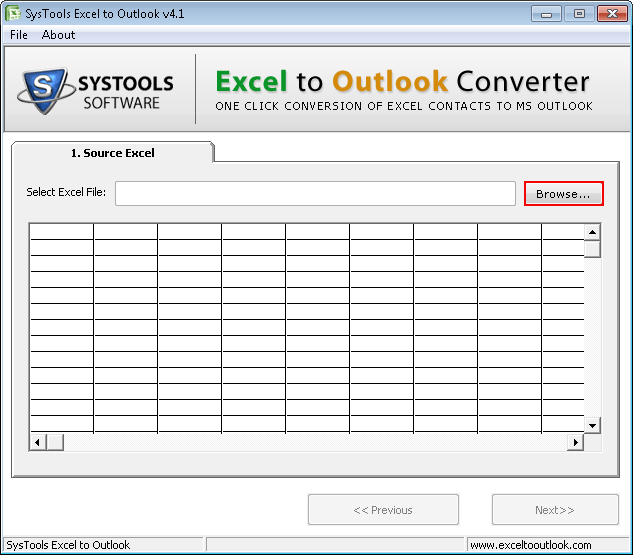Click the grid's scroll left arrow
This screenshot has height=555, width=633.
click(38, 442)
